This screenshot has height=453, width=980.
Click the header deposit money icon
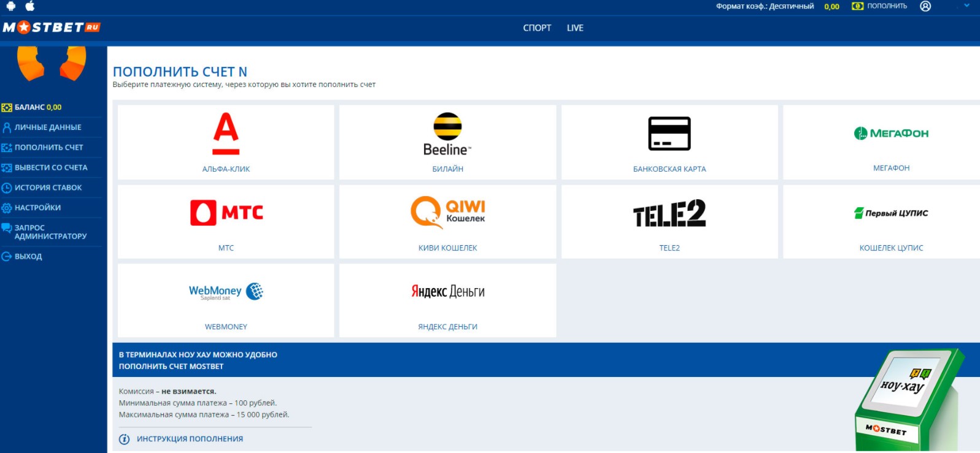pos(857,6)
